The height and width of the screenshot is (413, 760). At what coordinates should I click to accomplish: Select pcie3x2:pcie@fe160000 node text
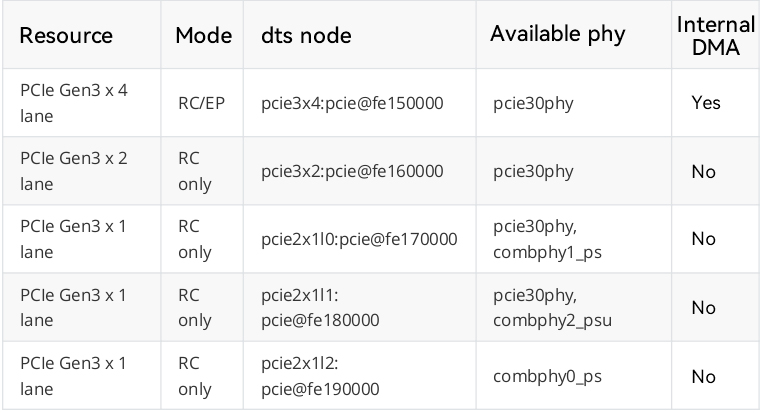click(352, 171)
